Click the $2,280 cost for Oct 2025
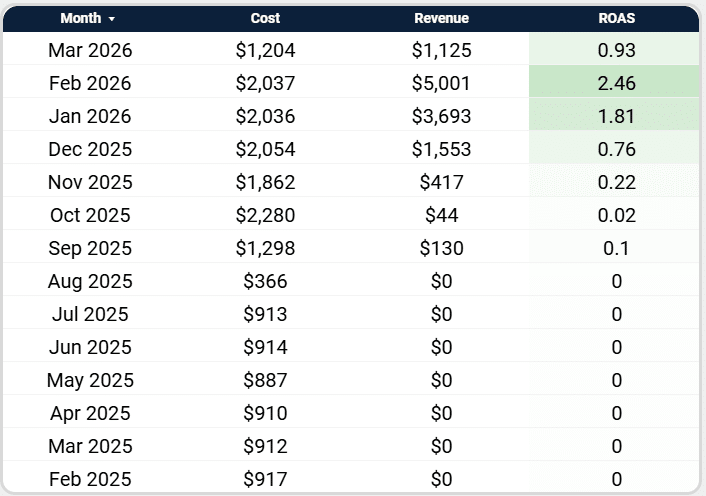706x496 pixels. [x=265, y=215]
